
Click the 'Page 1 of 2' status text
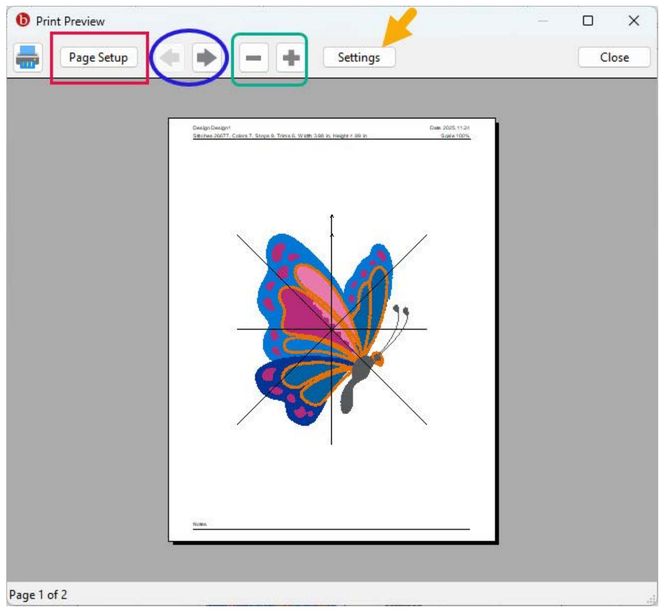click(x=38, y=595)
